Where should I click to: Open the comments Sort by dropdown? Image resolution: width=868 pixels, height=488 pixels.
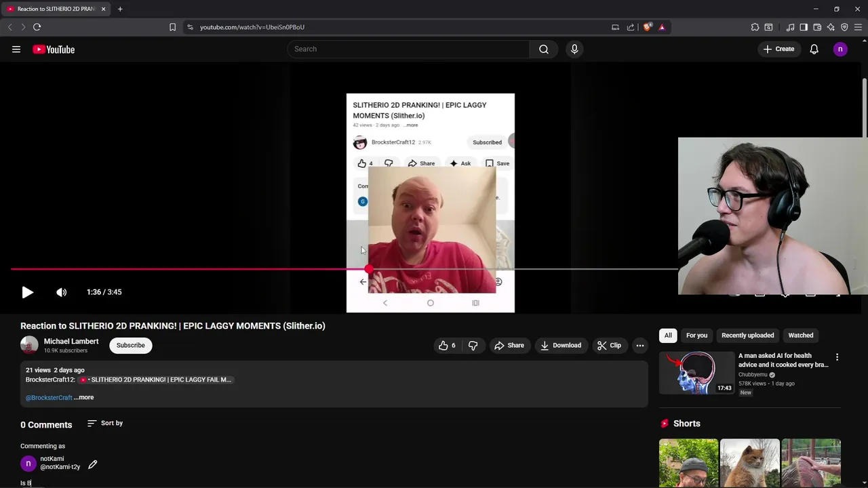coord(105,424)
